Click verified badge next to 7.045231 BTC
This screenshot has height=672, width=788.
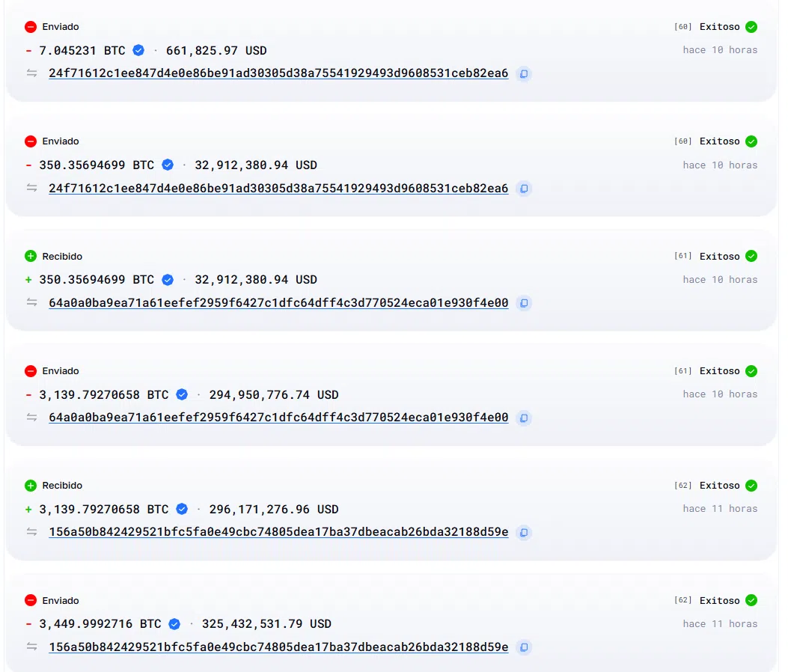click(138, 50)
